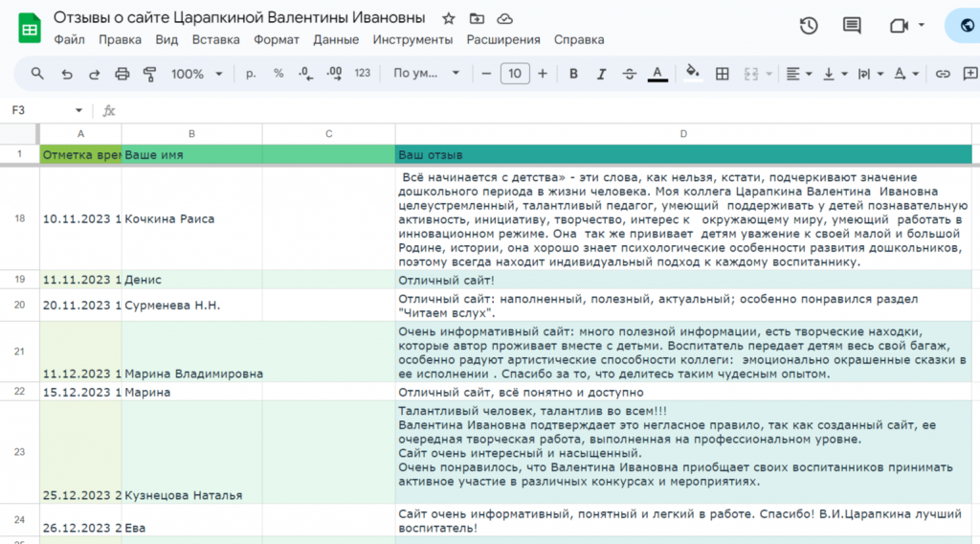Undo the last action

(66, 74)
